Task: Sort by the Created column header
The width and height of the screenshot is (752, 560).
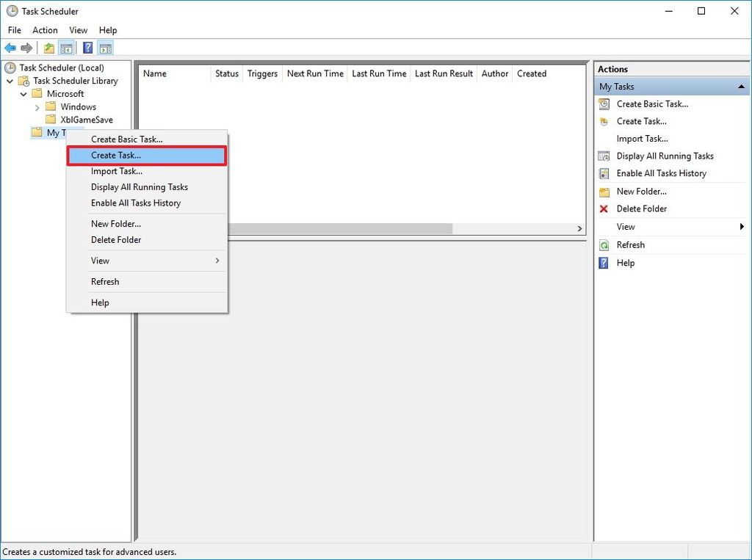Action: tap(532, 74)
